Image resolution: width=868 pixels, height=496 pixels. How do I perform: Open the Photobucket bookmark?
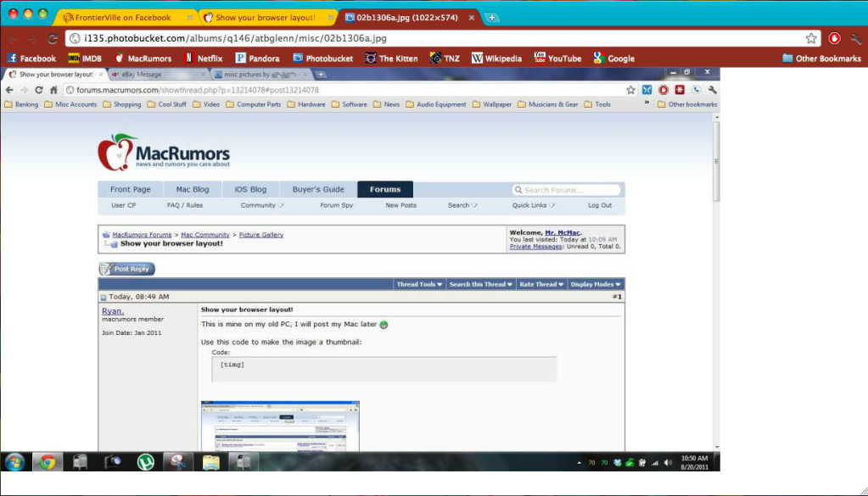click(322, 58)
